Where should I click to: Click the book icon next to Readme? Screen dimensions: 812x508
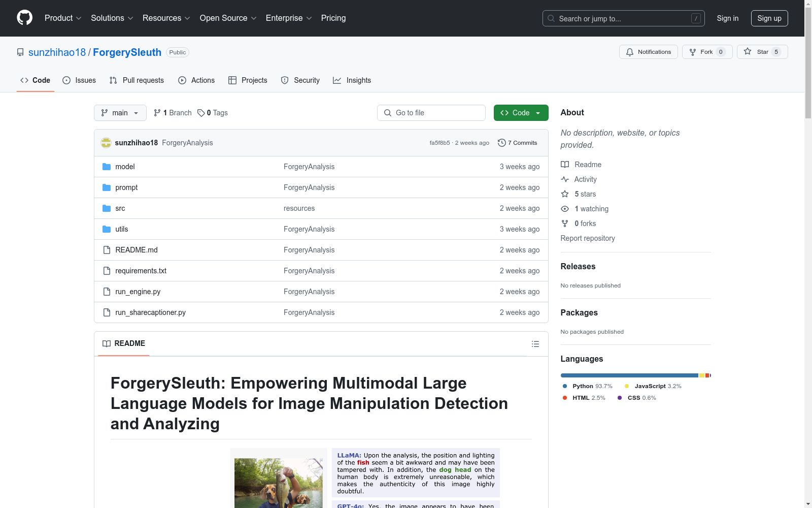[x=565, y=165]
